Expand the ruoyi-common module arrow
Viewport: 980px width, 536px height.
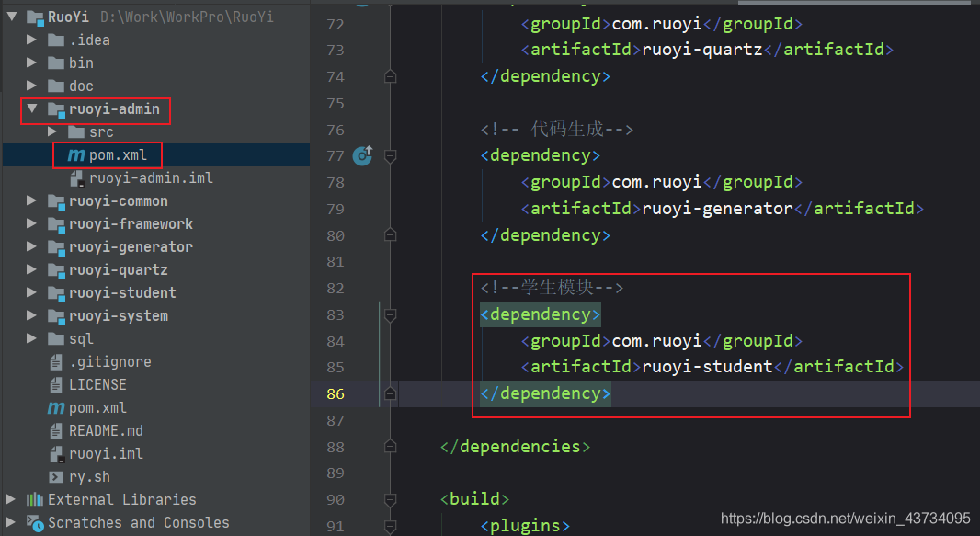click(31, 200)
